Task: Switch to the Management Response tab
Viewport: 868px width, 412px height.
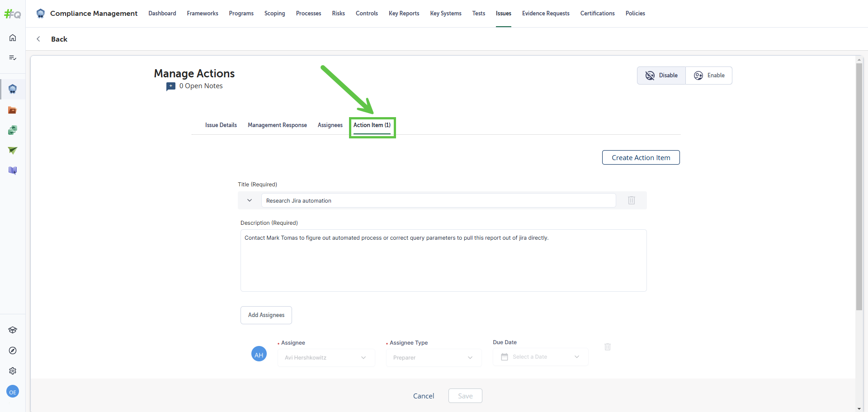Action: 277,125
